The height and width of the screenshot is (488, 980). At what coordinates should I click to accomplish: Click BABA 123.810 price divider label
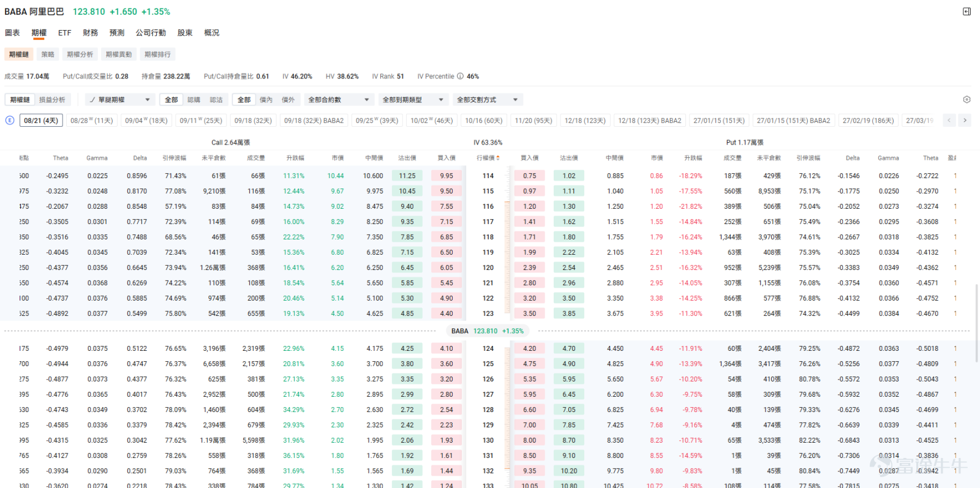click(x=488, y=331)
